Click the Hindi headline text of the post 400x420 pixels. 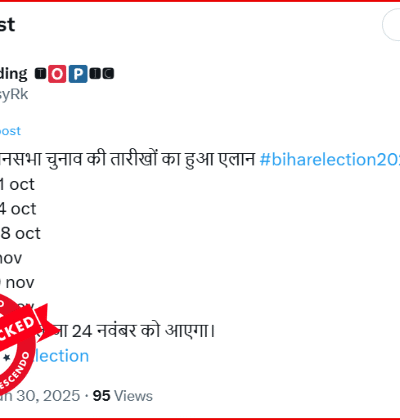[127, 159]
